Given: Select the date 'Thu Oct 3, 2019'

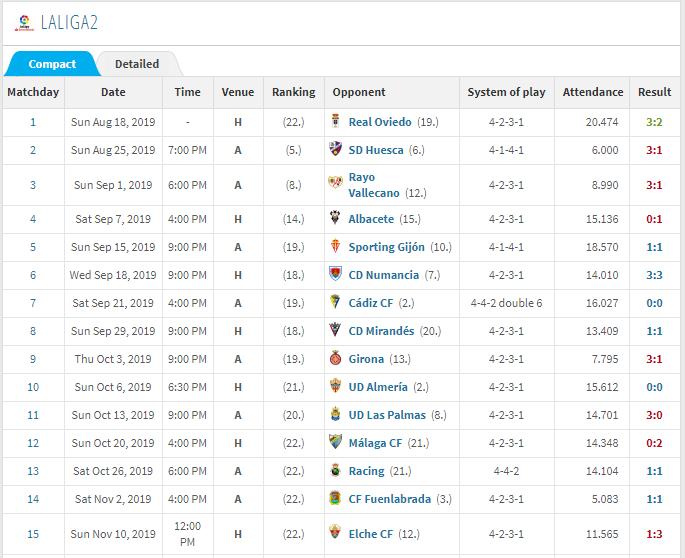Looking at the screenshot, I should click(113, 359).
